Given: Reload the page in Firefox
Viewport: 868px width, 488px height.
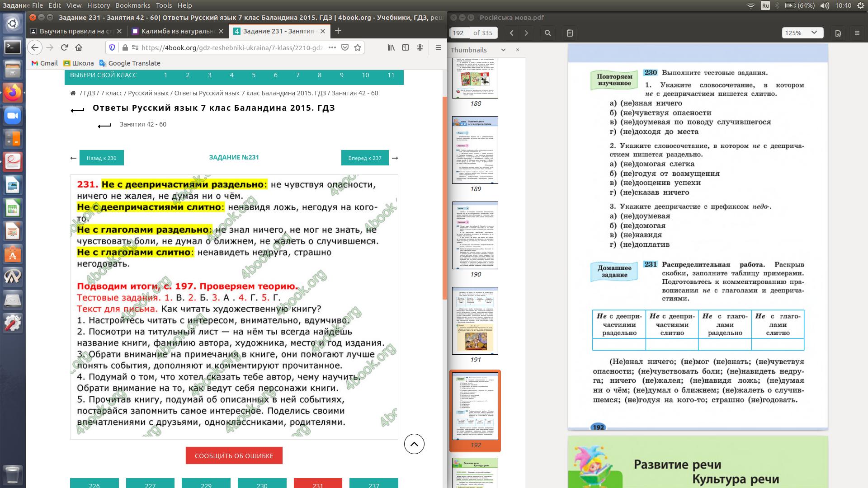Looking at the screenshot, I should coord(64,47).
